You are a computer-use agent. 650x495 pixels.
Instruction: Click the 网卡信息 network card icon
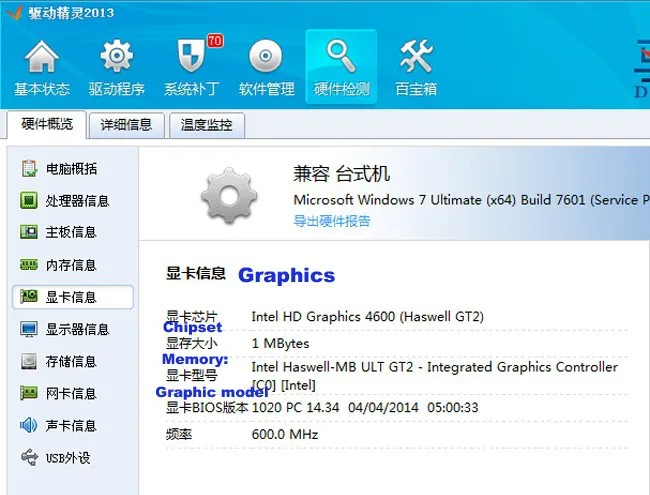29,393
